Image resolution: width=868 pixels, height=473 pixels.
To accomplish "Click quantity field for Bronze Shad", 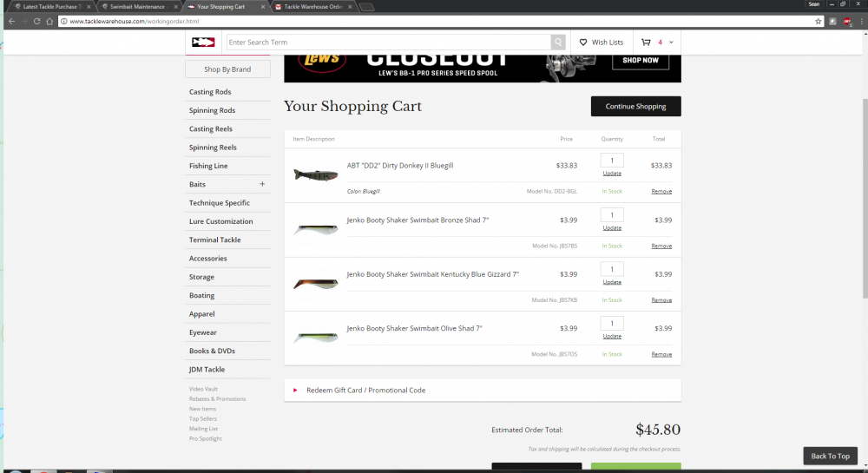I will (x=612, y=215).
